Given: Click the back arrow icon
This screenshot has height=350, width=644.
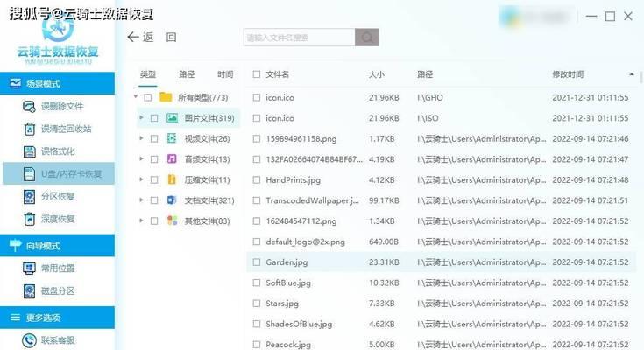Looking at the screenshot, I should [x=132, y=38].
